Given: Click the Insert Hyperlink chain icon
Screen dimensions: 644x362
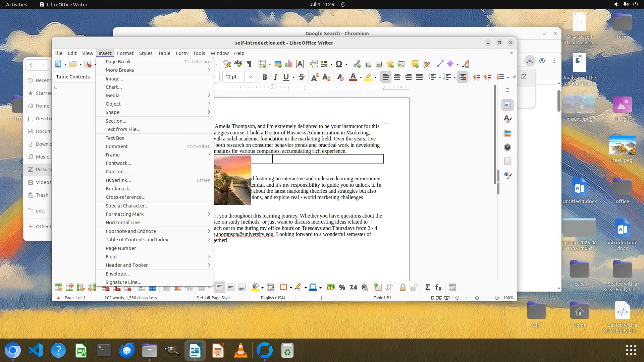Looking at the screenshot, I should click(357, 64).
